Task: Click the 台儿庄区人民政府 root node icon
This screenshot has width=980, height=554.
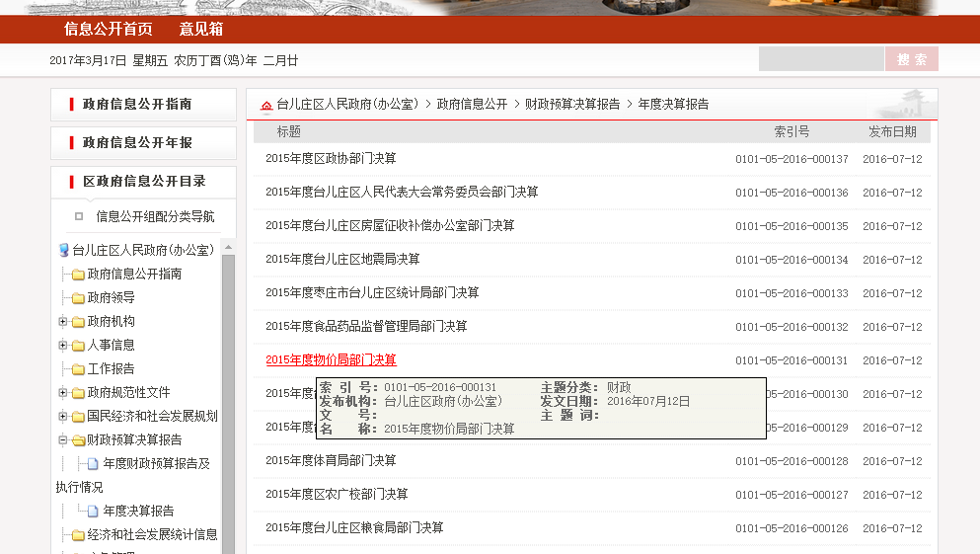Action: (64, 250)
